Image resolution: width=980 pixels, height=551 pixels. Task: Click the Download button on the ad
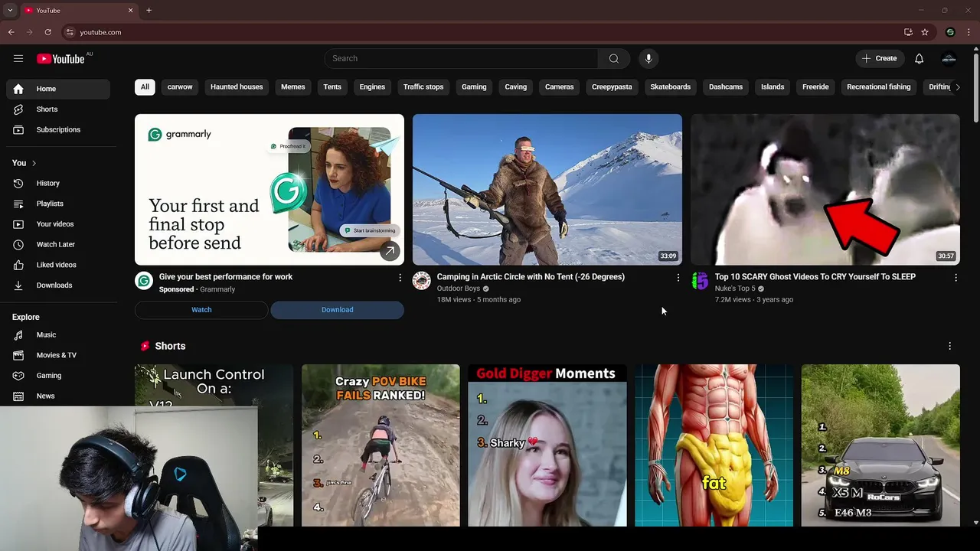click(x=337, y=310)
